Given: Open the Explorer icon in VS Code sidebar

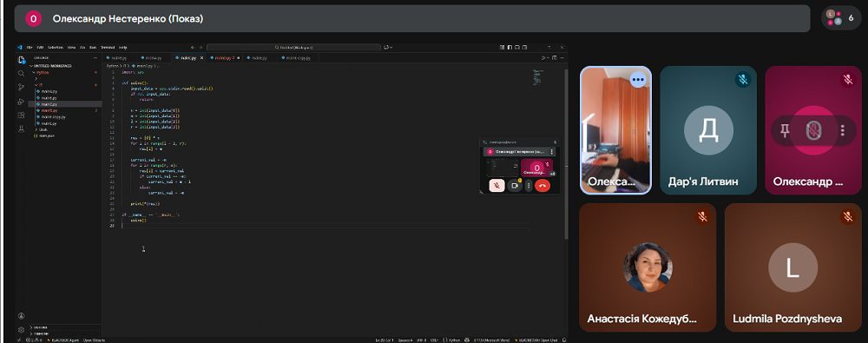Looking at the screenshot, I should click(x=21, y=59).
